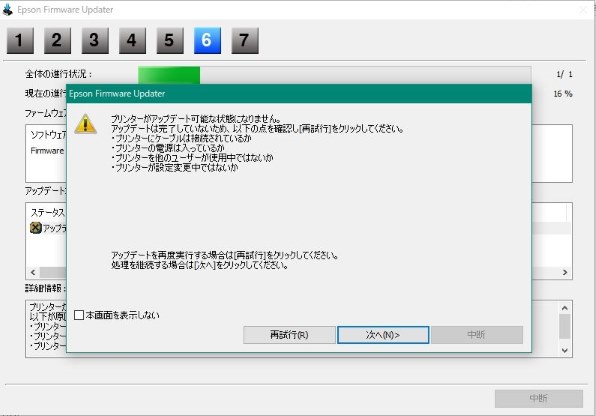Click the dialog title Epson Firmware Updater
596x416 pixels.
click(117, 94)
